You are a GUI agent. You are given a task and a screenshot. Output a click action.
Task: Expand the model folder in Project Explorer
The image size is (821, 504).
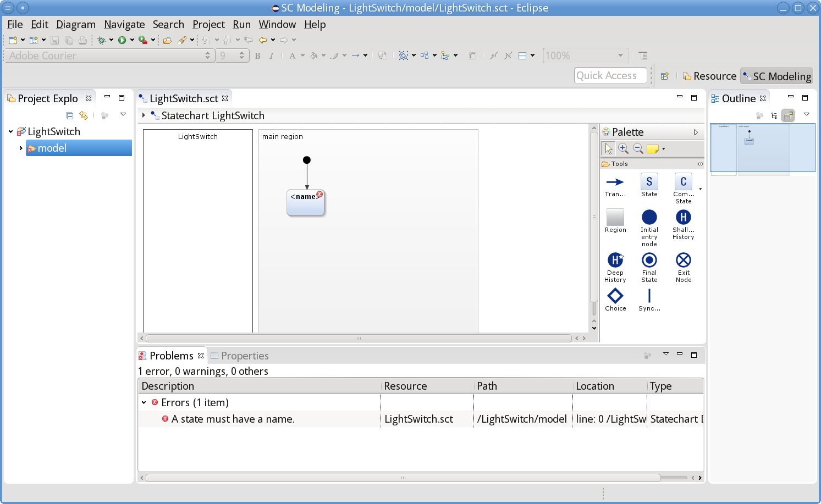tap(21, 148)
